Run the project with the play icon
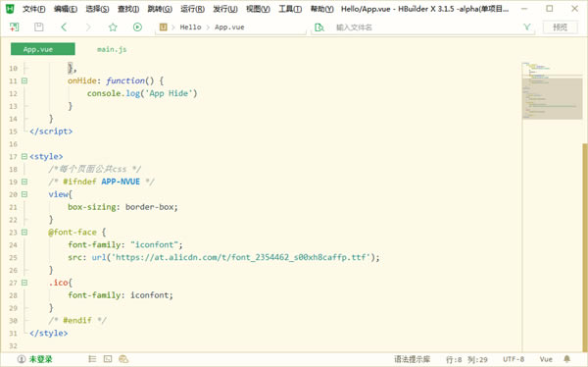 (x=137, y=27)
